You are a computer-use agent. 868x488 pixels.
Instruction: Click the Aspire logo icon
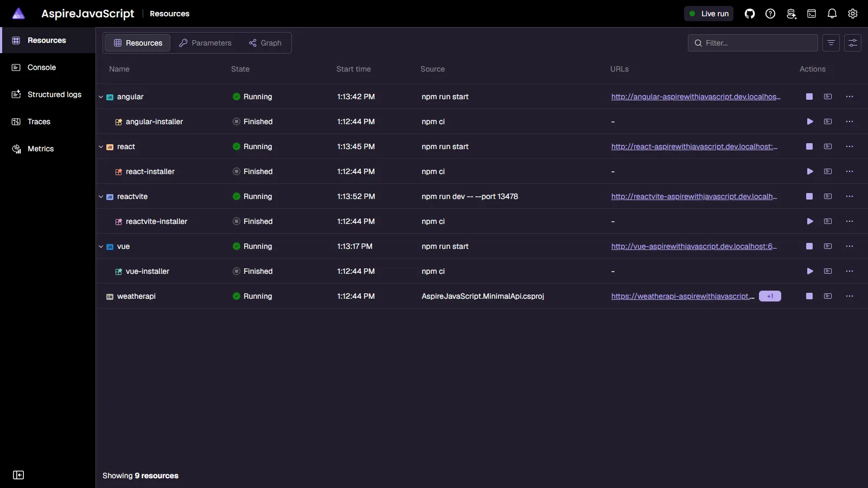pos(18,14)
